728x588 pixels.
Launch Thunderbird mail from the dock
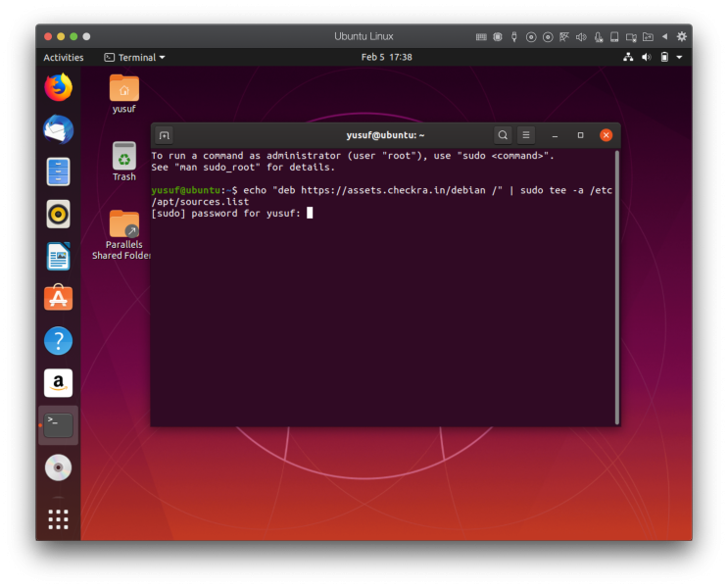[58, 129]
